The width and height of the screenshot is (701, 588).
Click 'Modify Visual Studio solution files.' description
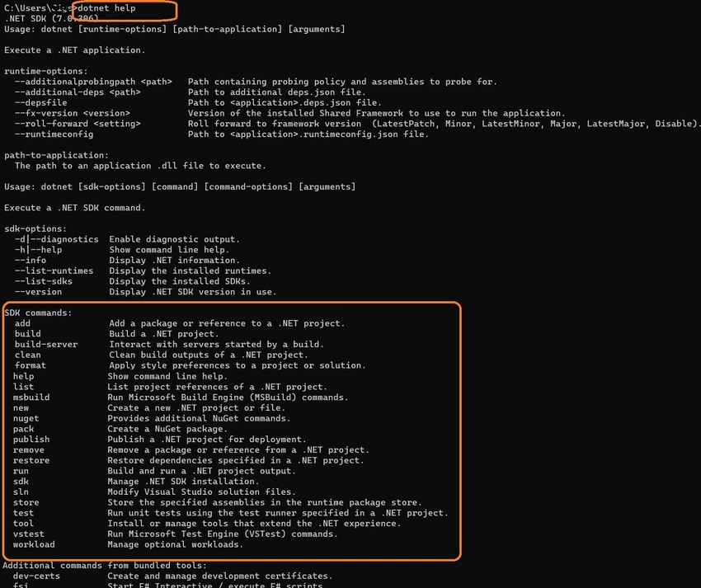(201, 492)
